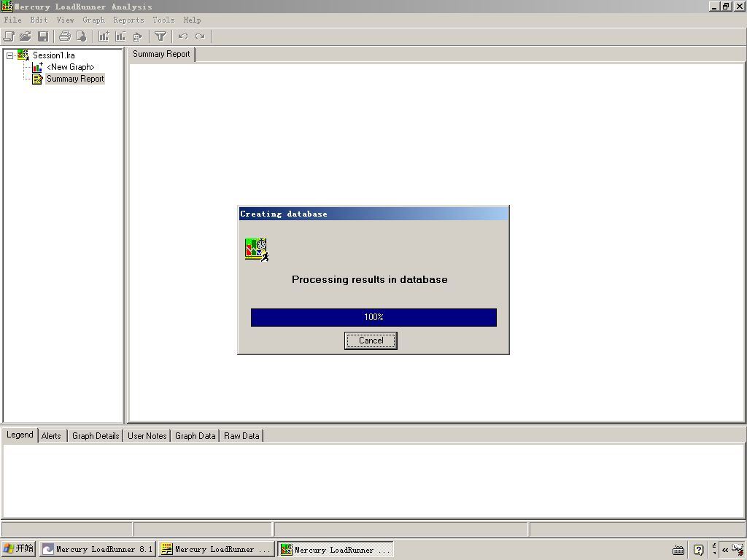The height and width of the screenshot is (560, 747).
Task: Open the Edit menu
Action: [39, 20]
